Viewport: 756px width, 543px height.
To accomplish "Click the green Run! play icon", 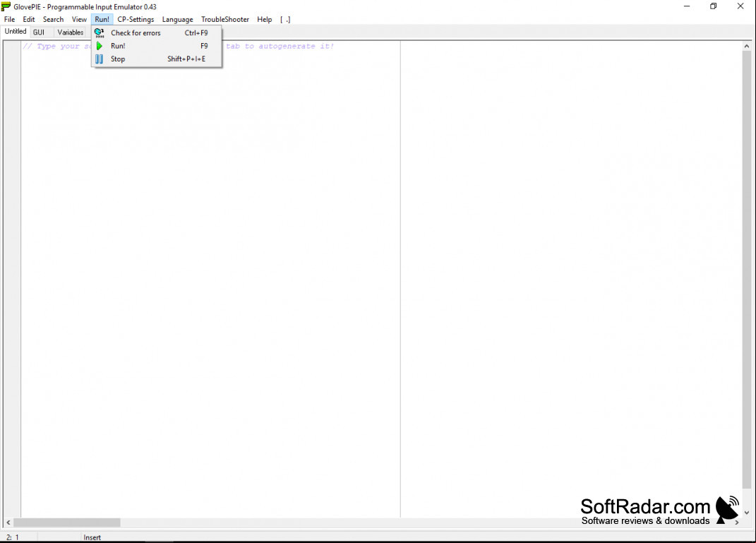I will (x=100, y=46).
